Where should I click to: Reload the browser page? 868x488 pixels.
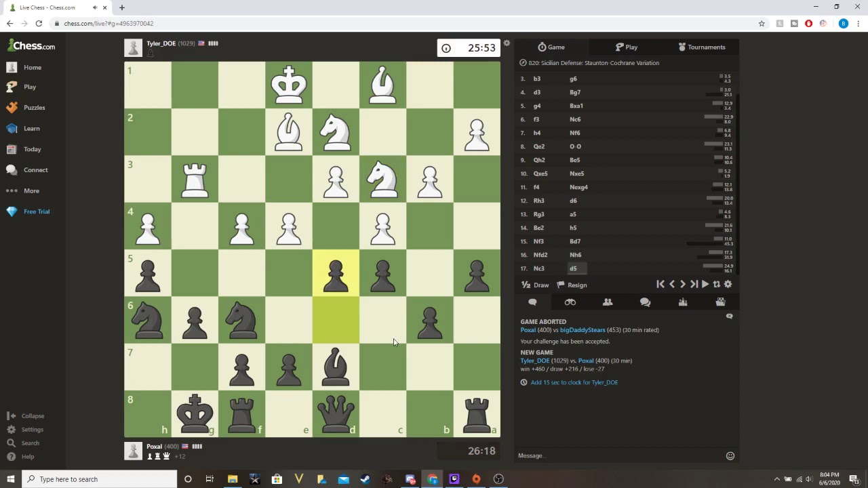[x=39, y=23]
